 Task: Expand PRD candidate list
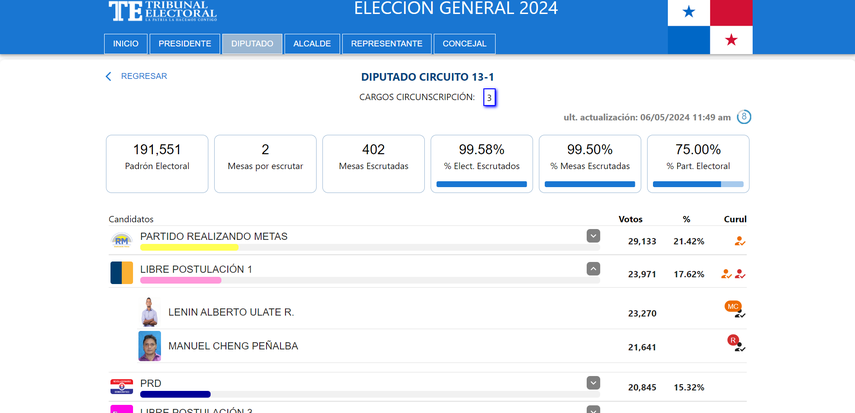593,383
